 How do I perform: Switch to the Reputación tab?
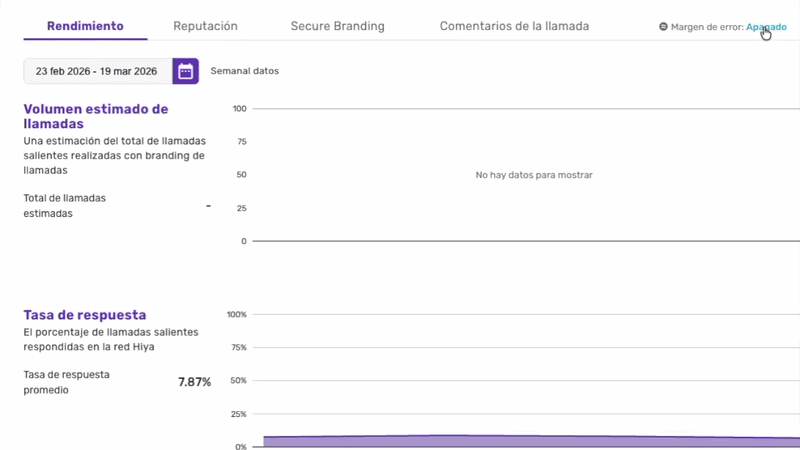pos(205,26)
